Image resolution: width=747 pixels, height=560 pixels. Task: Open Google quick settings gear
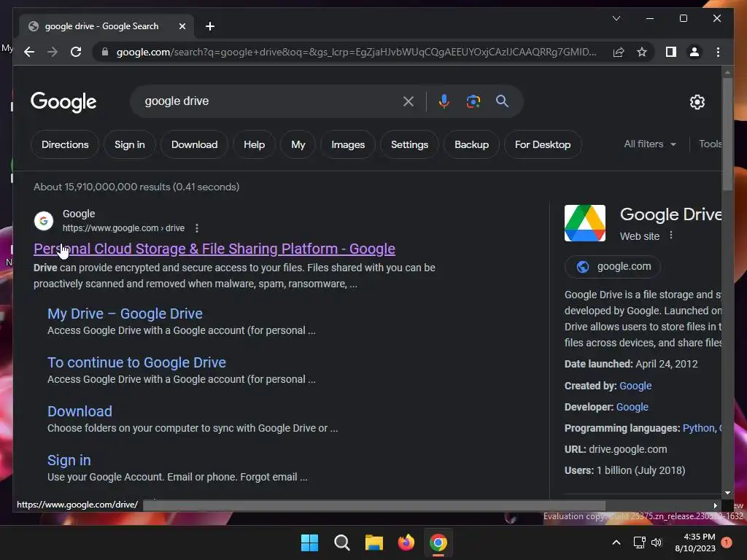(x=697, y=101)
